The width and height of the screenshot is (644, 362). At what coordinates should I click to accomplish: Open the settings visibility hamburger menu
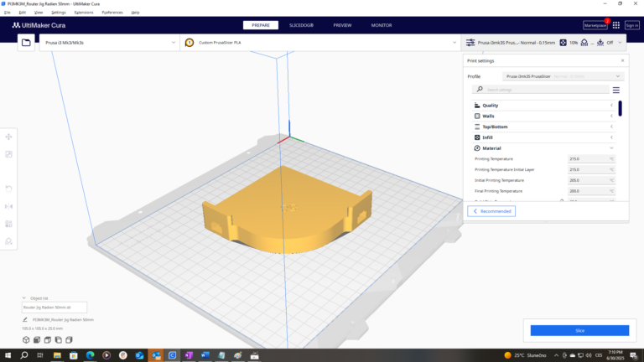click(x=615, y=90)
